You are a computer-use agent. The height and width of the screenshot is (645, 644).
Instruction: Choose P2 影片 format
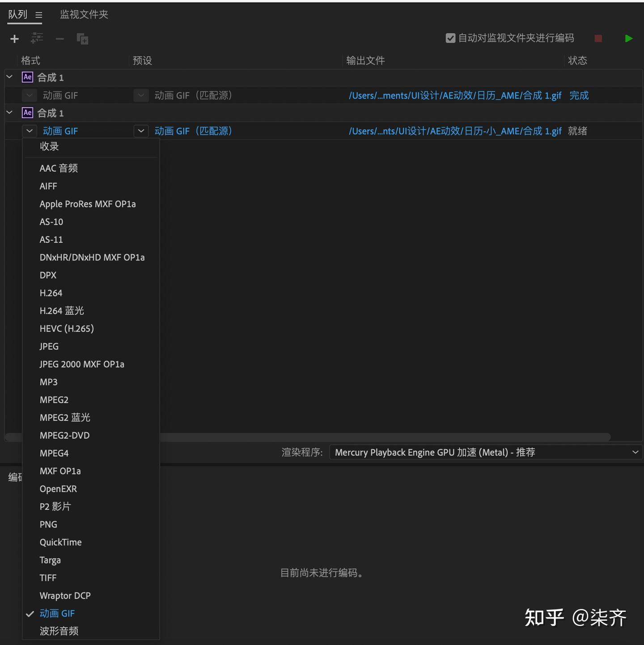91,507
